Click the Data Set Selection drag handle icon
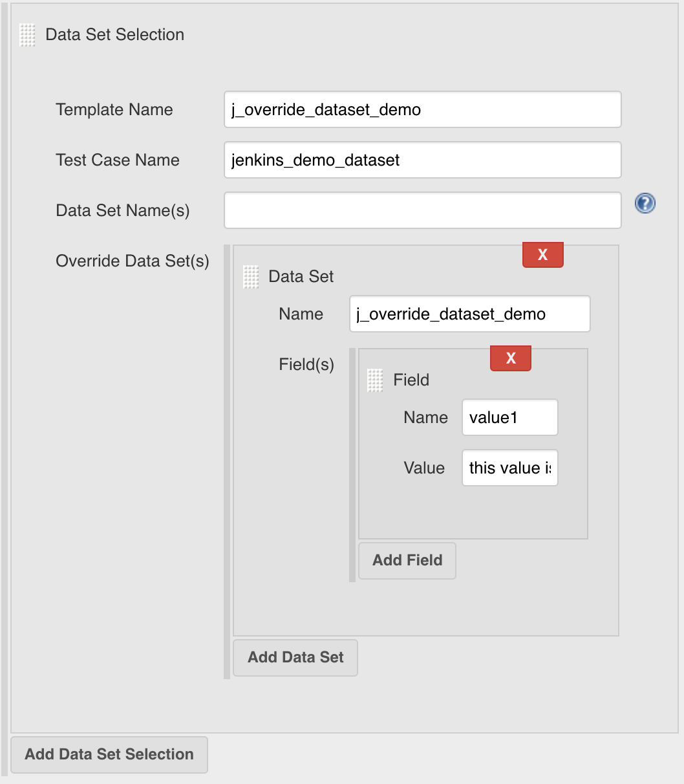684x784 pixels. pos(27,36)
